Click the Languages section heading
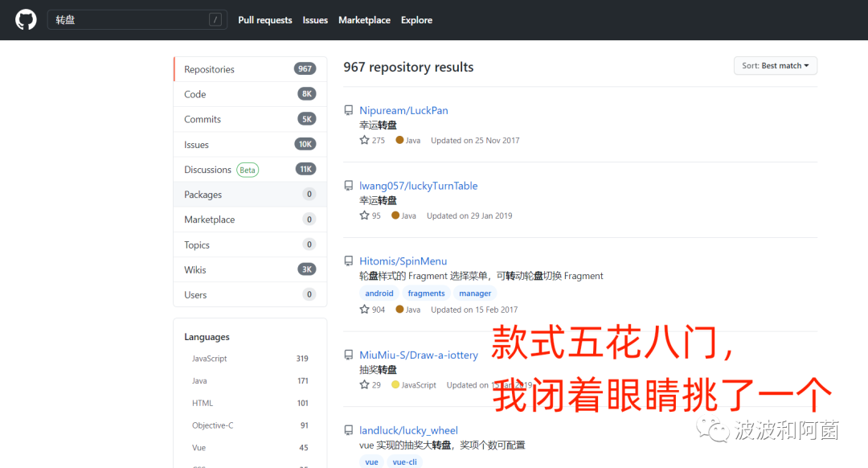 coord(207,337)
